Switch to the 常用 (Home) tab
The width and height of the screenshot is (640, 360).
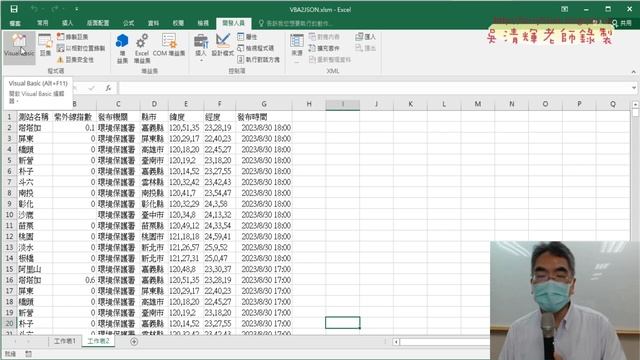click(42, 23)
